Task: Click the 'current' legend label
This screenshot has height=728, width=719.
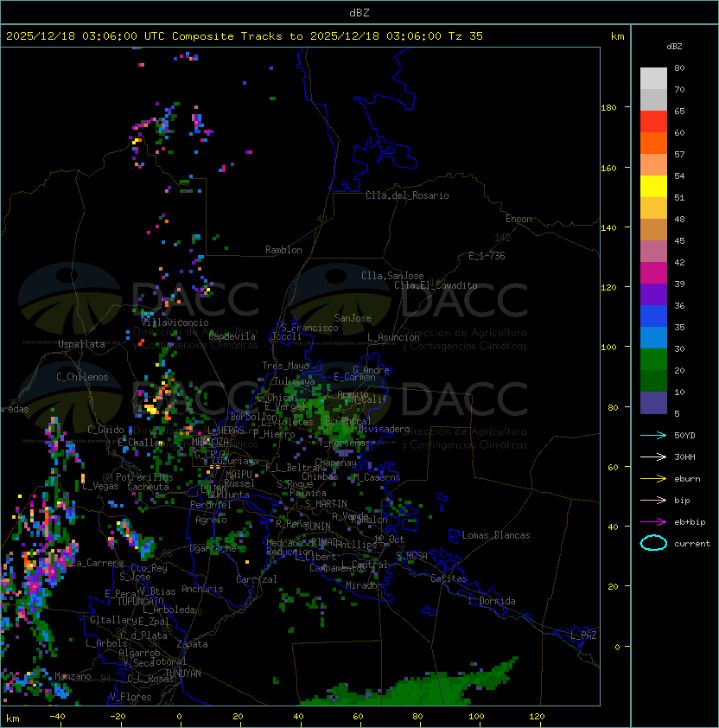Action: coord(692,544)
